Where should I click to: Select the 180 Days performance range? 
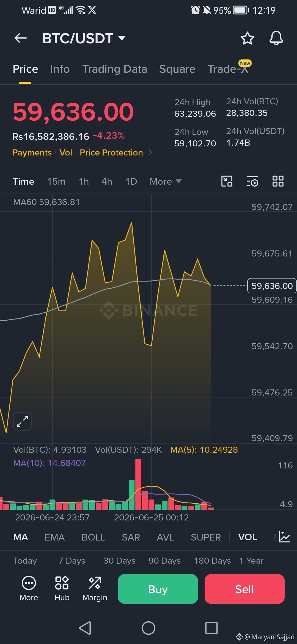point(212,561)
